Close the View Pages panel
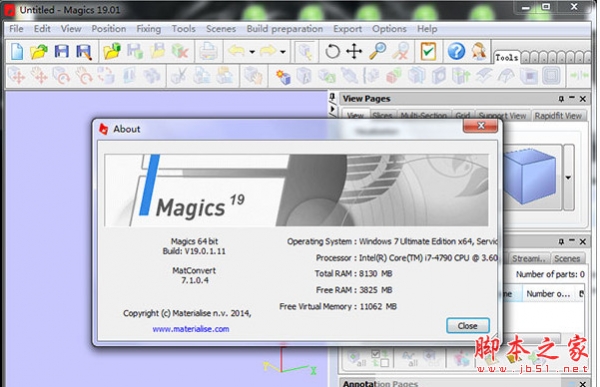The image size is (600, 387). pos(582,99)
